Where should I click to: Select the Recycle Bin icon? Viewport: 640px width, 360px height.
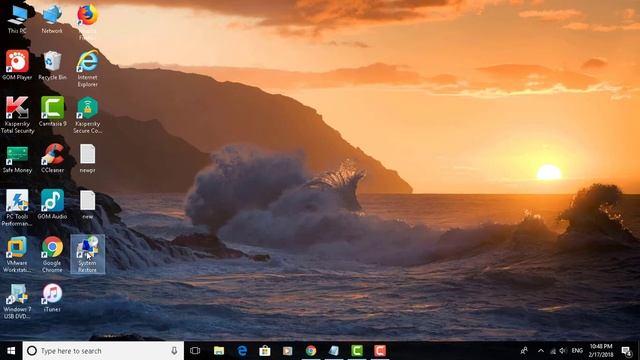pos(52,65)
